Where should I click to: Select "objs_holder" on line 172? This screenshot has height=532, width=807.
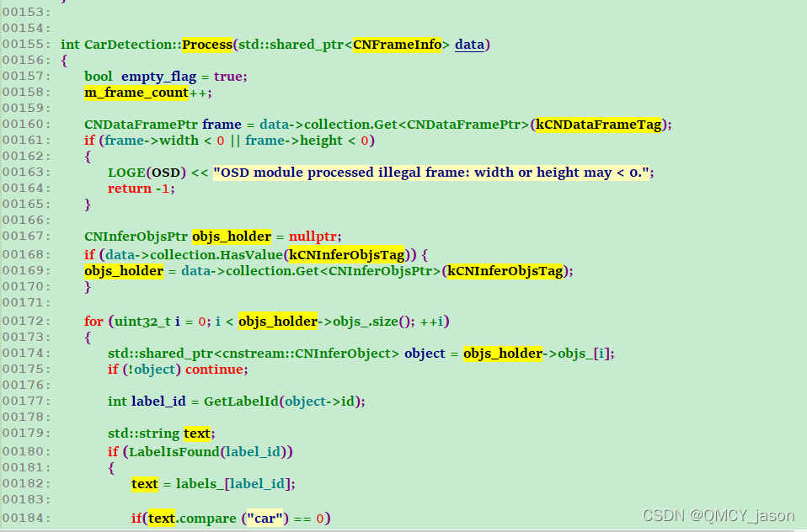click(278, 322)
